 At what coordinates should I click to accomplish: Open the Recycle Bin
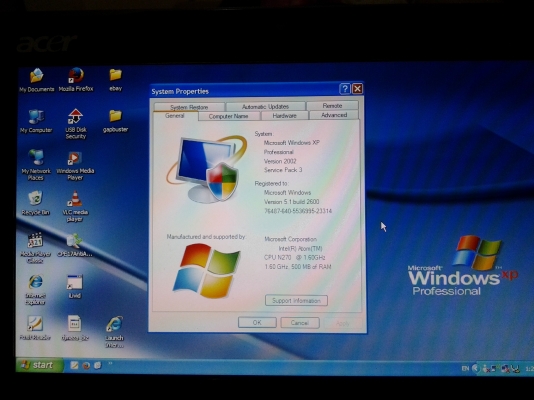(x=35, y=203)
